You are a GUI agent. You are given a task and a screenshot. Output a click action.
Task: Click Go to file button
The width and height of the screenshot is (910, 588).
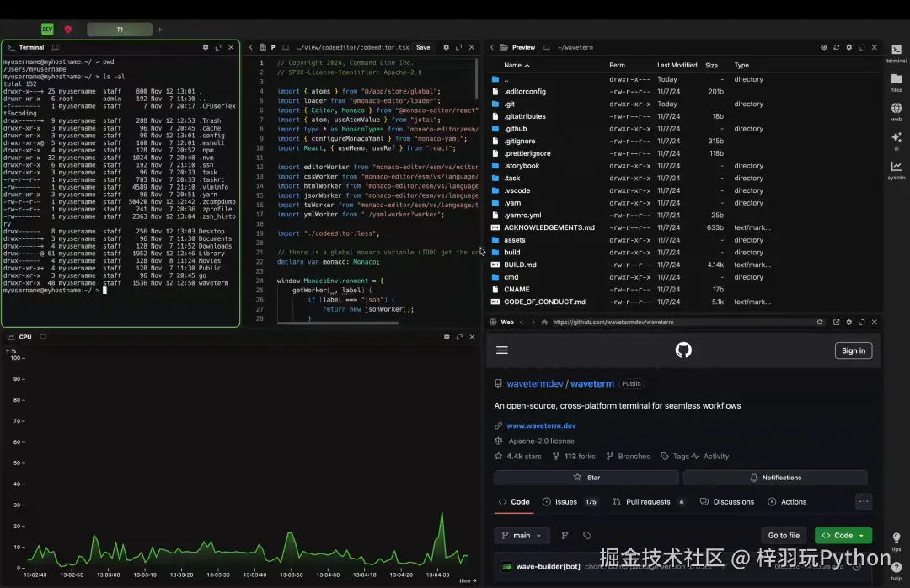tap(784, 535)
